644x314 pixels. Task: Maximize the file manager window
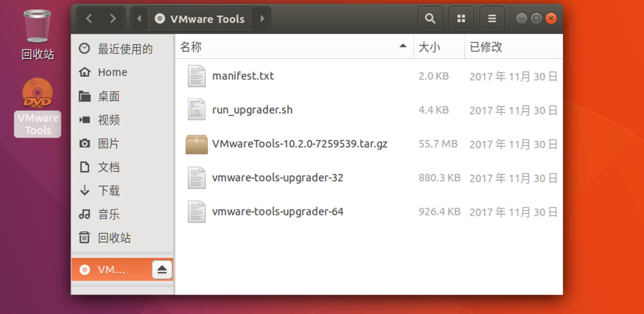click(x=536, y=18)
